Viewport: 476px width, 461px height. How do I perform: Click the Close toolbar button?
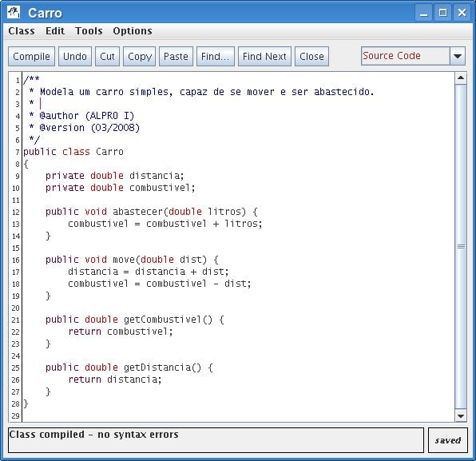pos(311,57)
